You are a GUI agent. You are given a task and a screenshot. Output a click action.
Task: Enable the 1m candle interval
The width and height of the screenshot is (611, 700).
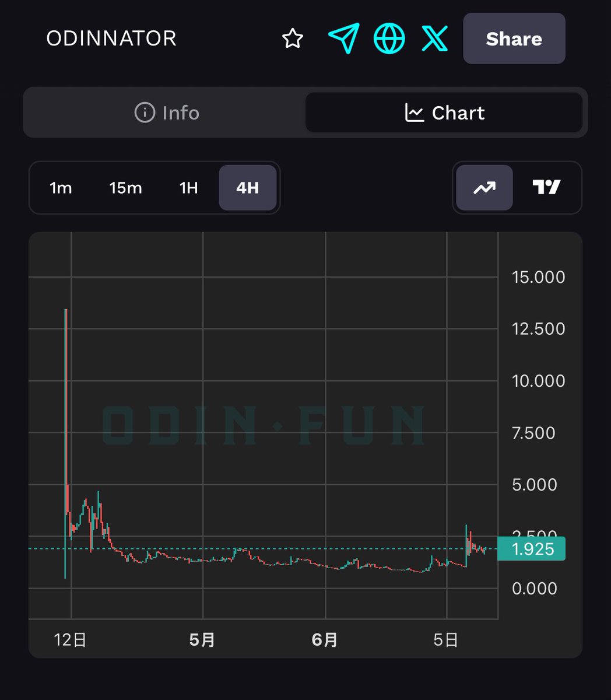[x=61, y=188]
